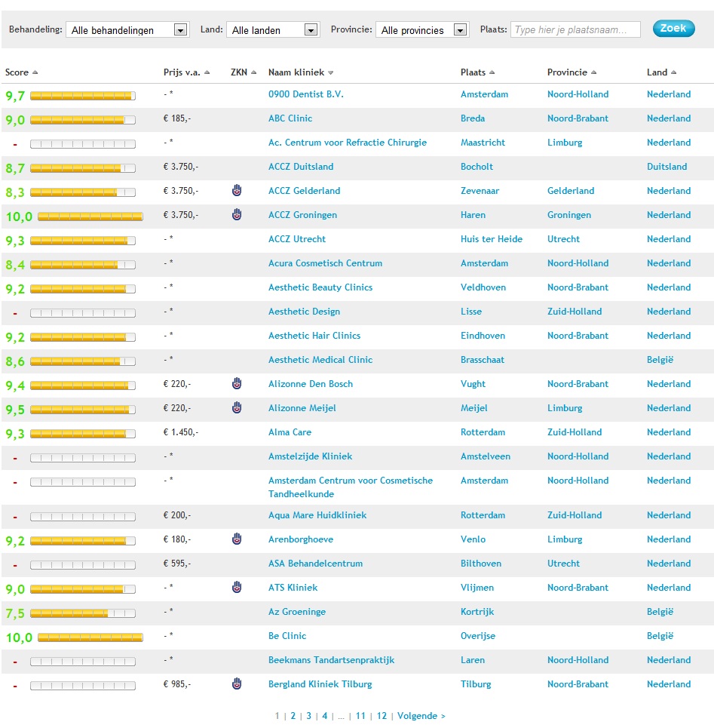This screenshot has height=728, width=714.
Task: Open the Land filter dropdown
Action: click(x=273, y=29)
